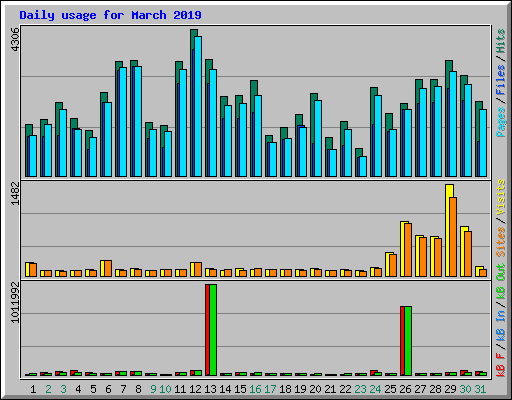Click the orange sites bar for day 6

tap(108, 269)
